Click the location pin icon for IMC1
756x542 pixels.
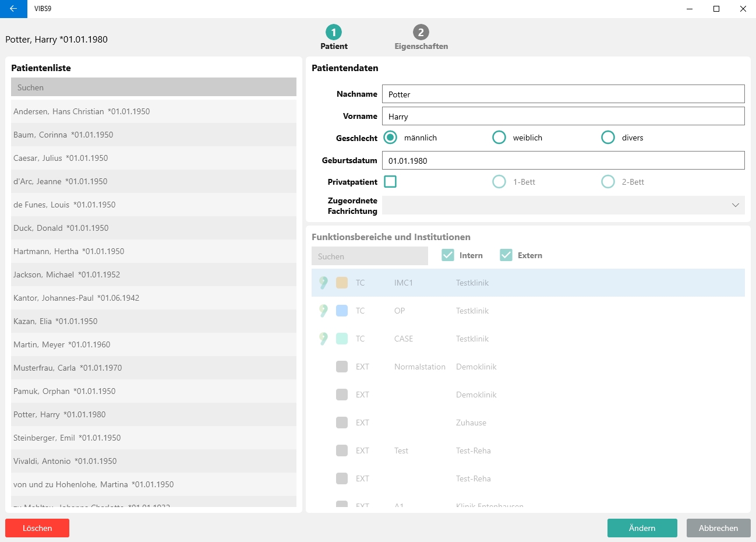pos(323,283)
